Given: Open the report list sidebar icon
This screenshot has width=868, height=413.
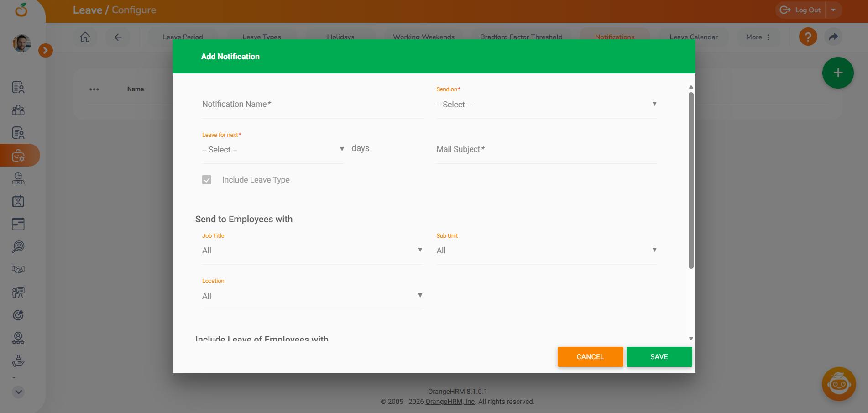Looking at the screenshot, I should point(18,133).
